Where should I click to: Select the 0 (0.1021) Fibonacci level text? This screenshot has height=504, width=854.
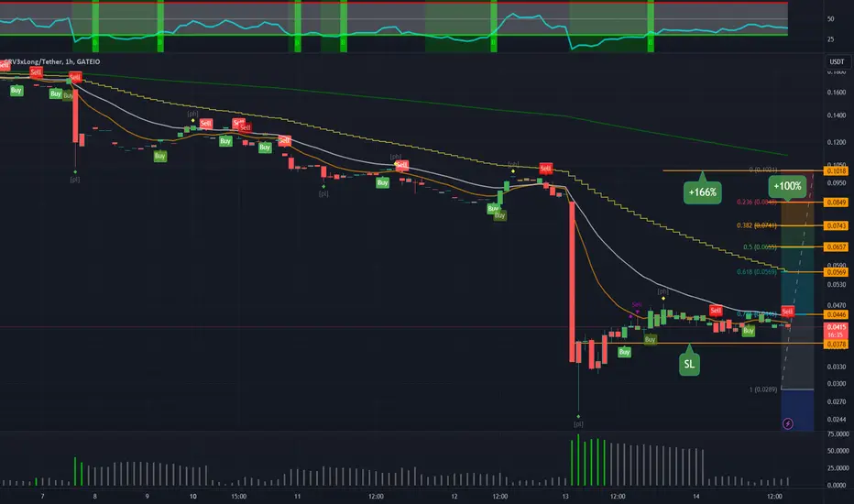click(x=763, y=170)
